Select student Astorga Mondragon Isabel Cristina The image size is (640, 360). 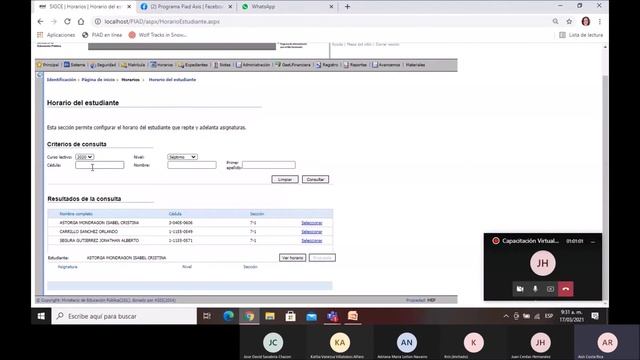(x=311, y=223)
